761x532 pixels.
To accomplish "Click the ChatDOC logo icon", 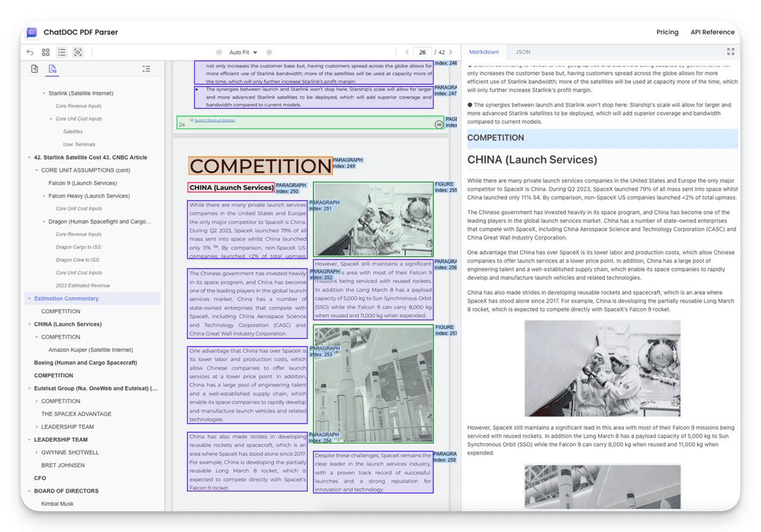I will pyautogui.click(x=32, y=32).
